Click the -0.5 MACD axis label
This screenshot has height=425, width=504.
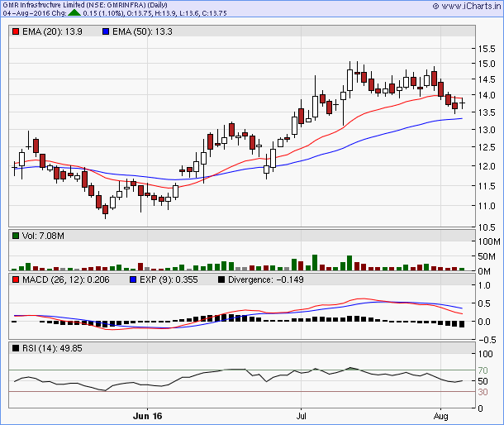pyautogui.click(x=487, y=340)
